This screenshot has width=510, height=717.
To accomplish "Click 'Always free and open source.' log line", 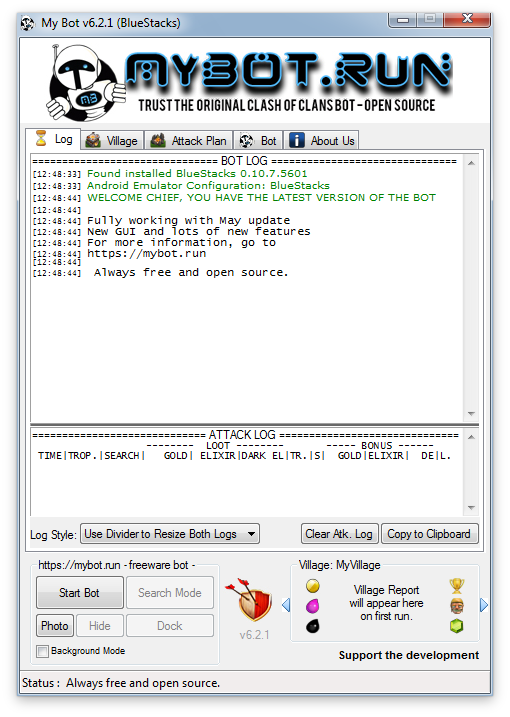I will tap(191, 273).
